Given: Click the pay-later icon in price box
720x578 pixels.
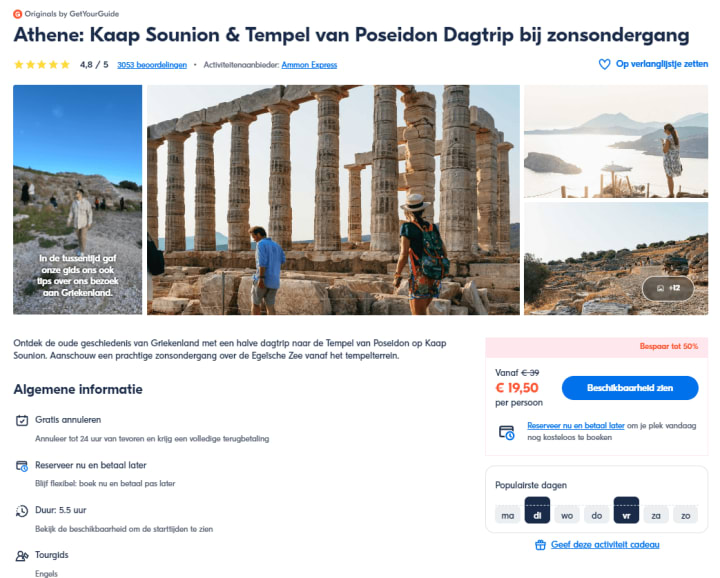Looking at the screenshot, I should 506,432.
